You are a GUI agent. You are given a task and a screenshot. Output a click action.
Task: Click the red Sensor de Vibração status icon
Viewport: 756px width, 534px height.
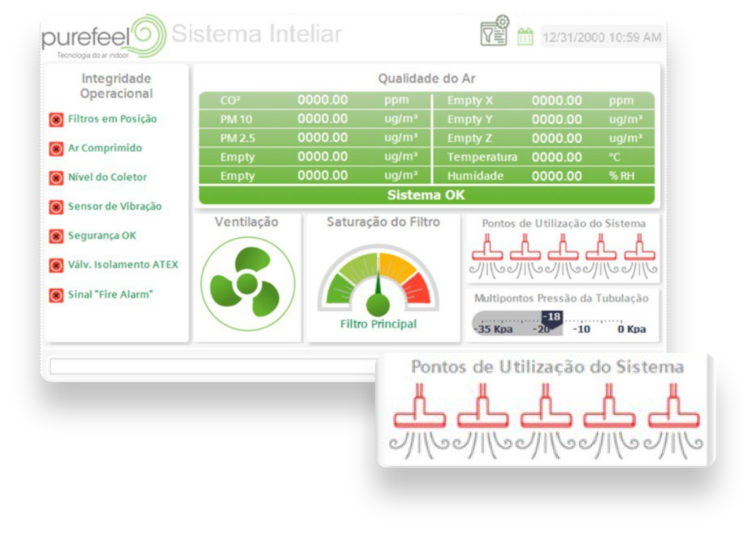tap(56, 207)
